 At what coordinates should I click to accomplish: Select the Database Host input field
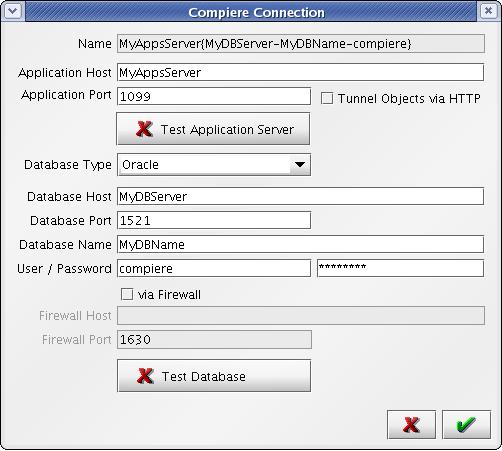[300, 196]
